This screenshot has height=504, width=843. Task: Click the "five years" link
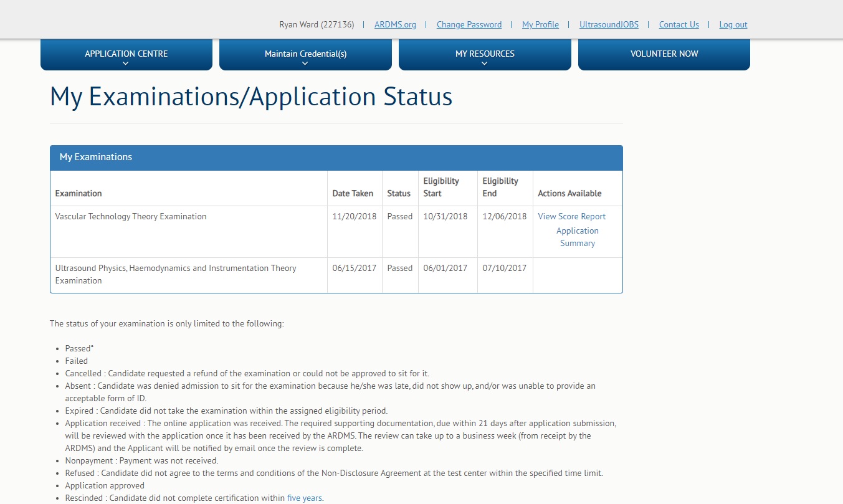tap(304, 498)
